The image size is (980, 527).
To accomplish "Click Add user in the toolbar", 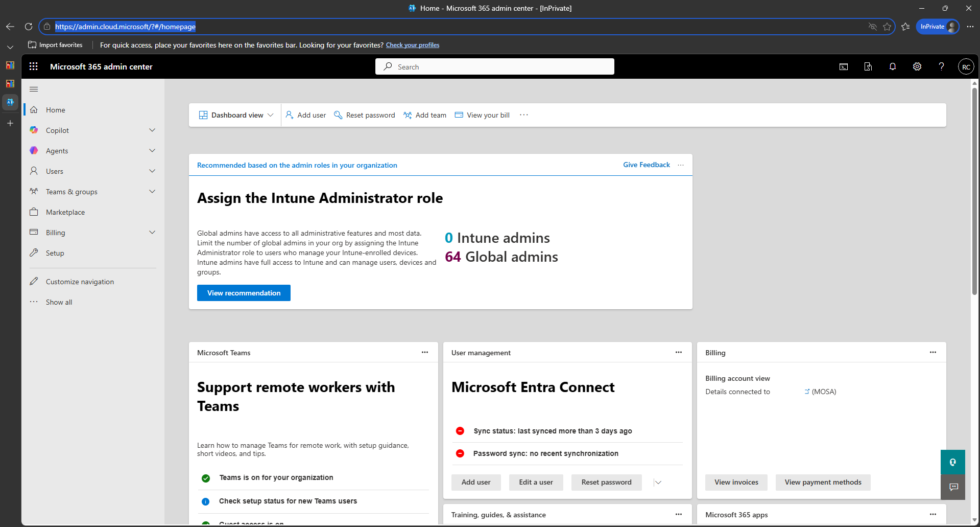I will 305,115.
